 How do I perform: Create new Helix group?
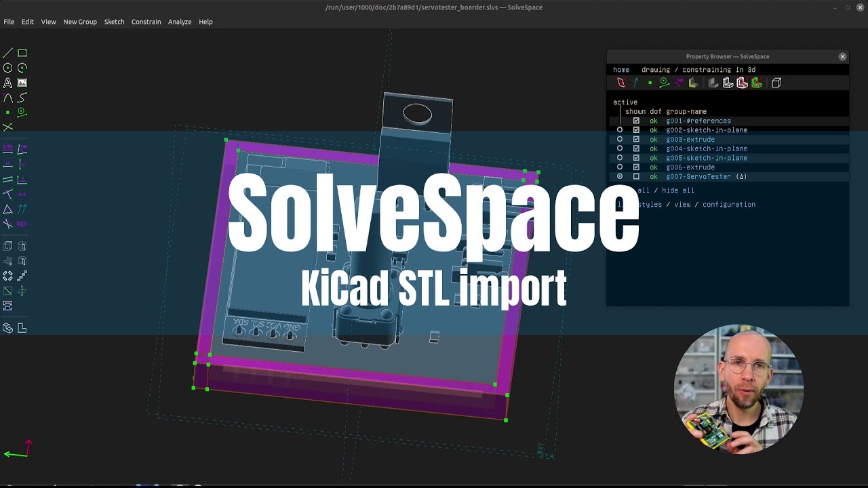[x=7, y=261]
